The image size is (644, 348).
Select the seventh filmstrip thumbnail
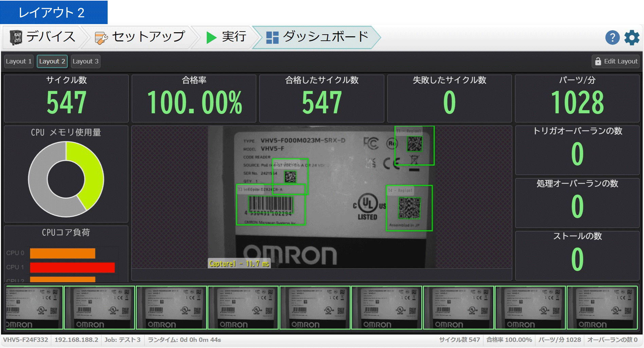tap(459, 308)
